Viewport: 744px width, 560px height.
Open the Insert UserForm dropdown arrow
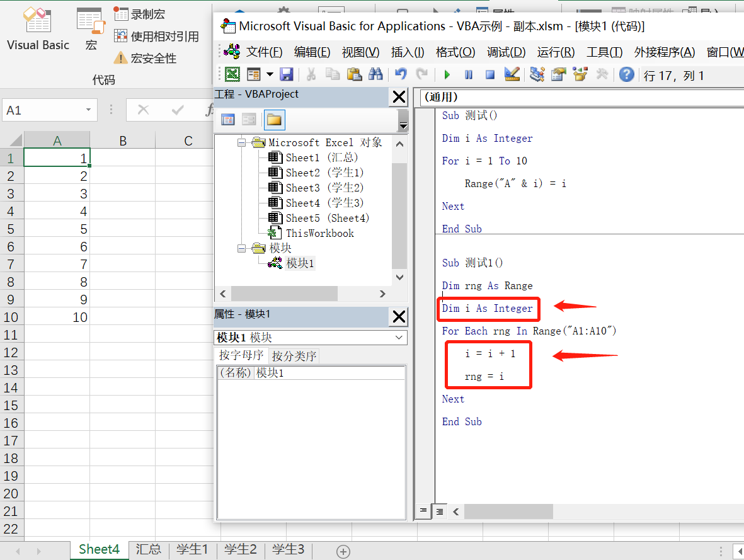tap(268, 74)
